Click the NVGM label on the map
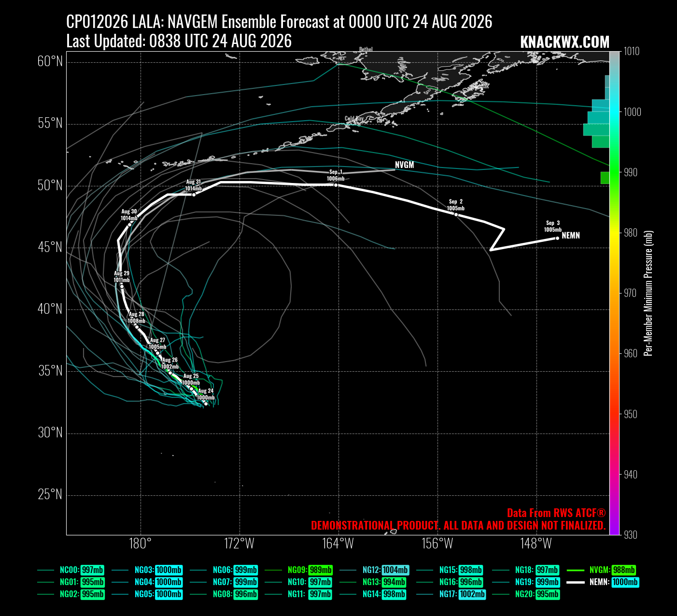 tap(405, 165)
